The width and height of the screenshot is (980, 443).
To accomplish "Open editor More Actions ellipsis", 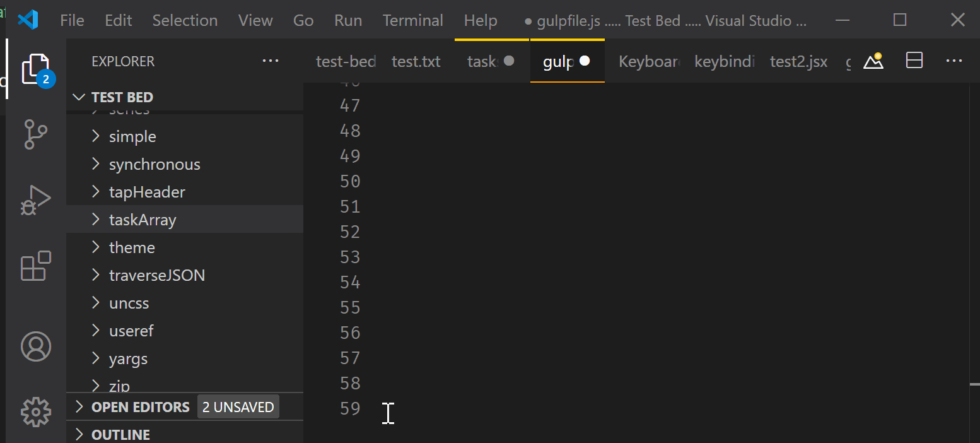I will point(954,61).
